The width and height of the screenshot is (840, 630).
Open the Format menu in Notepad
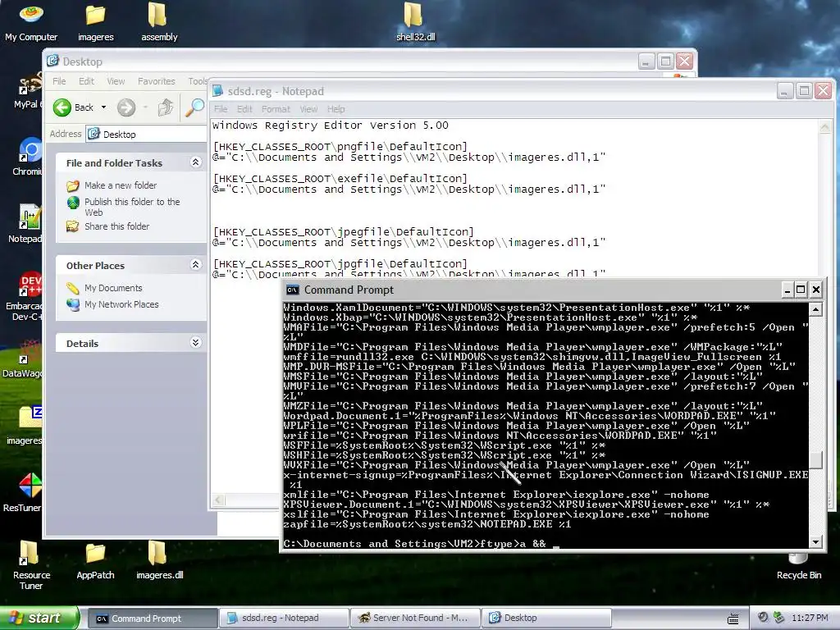coord(276,109)
